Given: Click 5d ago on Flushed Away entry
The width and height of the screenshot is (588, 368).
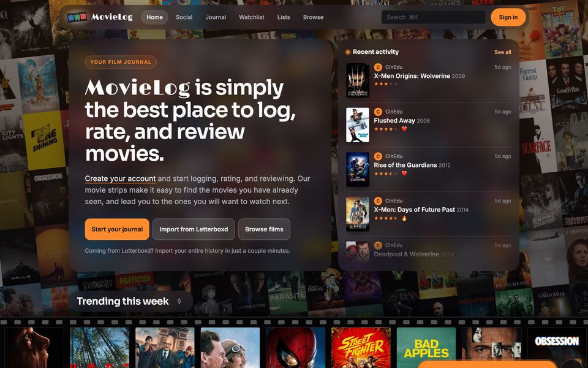Looking at the screenshot, I should [x=502, y=112].
